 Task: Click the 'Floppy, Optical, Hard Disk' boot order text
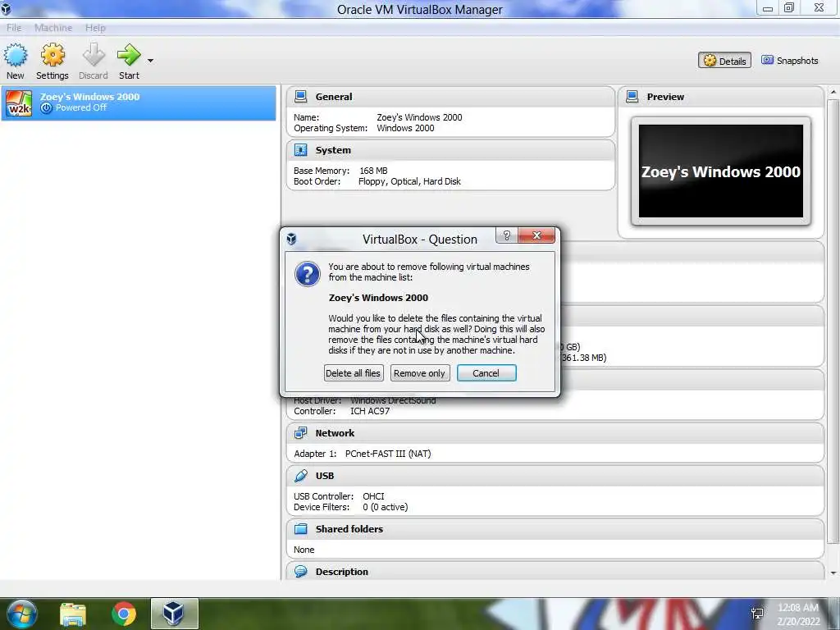(x=409, y=181)
